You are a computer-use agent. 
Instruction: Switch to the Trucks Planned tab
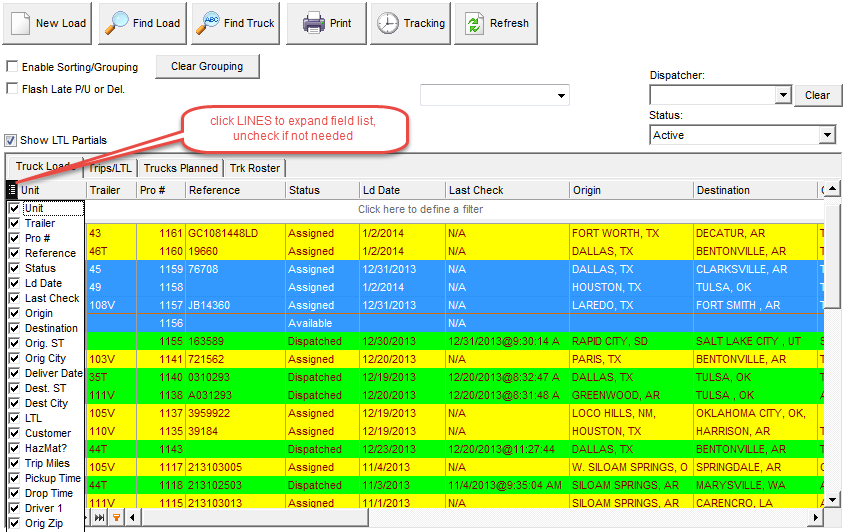180,168
